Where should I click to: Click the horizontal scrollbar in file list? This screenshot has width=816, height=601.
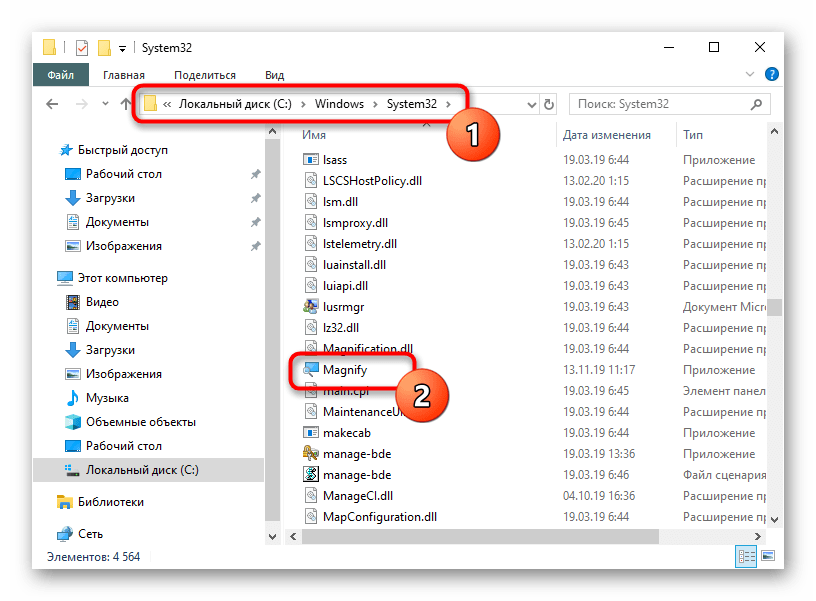(480, 536)
